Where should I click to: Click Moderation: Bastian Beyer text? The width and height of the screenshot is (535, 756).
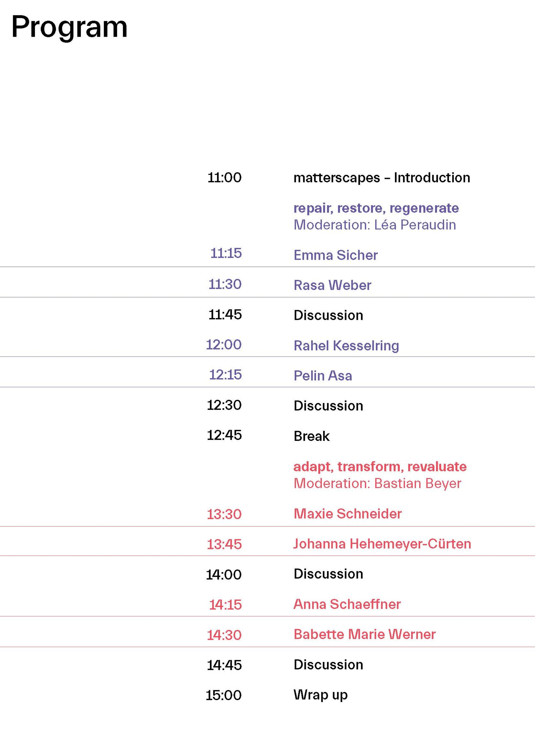coord(377,483)
